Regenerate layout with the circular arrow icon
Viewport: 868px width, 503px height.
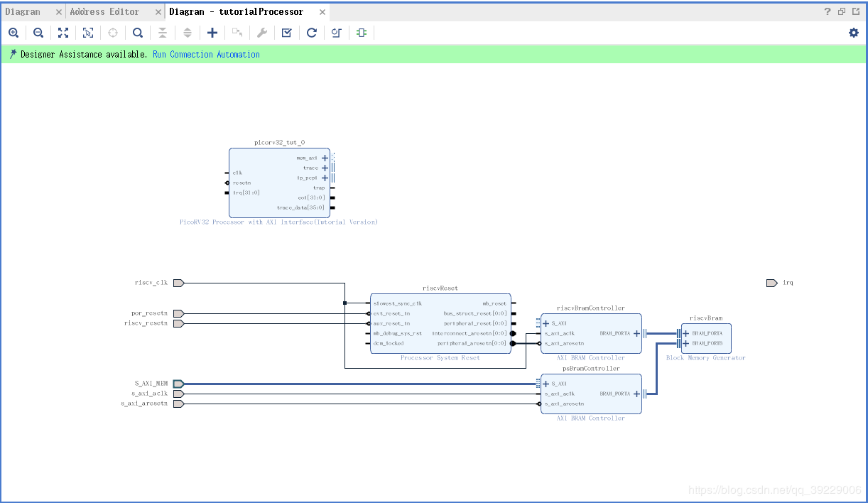click(311, 33)
